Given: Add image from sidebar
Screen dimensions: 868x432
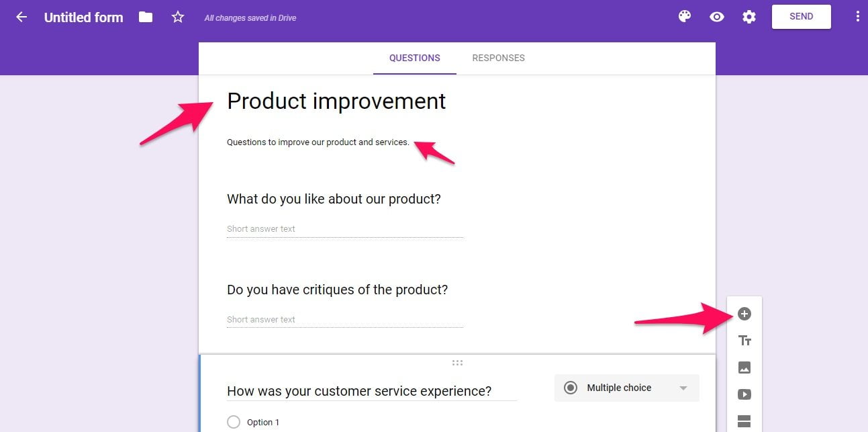Looking at the screenshot, I should (744, 368).
